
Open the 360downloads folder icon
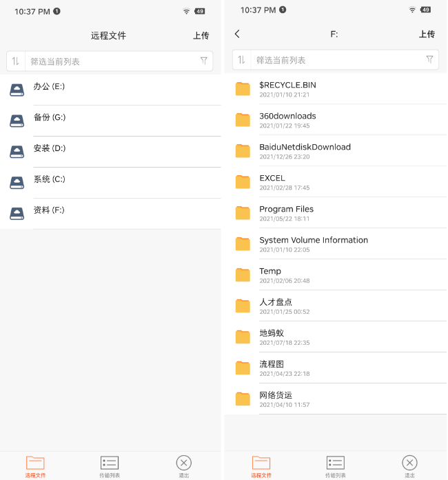click(x=243, y=120)
